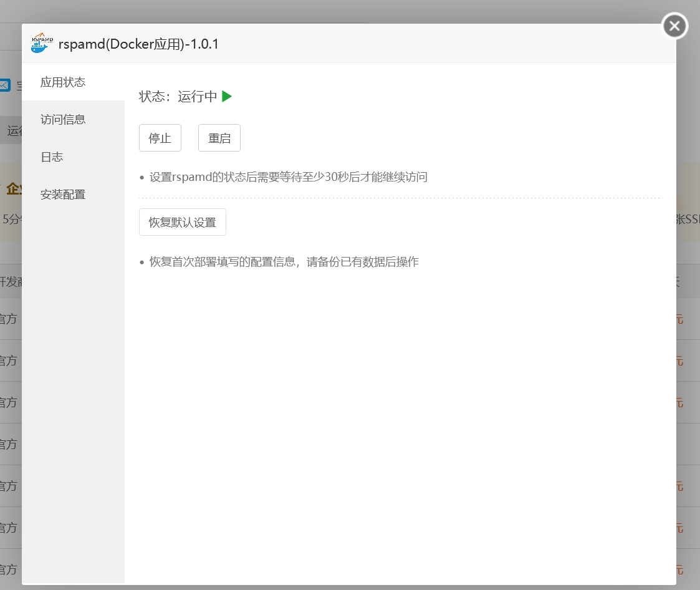
Task: Click the mail envelope icon behind dialog
Action: click(x=5, y=85)
